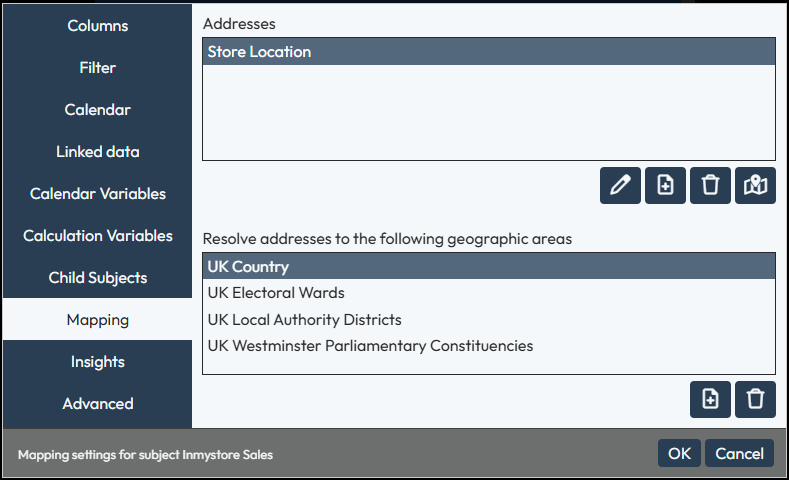Open the Calculation Variables tab
The width and height of the screenshot is (789, 480).
pyautogui.click(x=98, y=235)
